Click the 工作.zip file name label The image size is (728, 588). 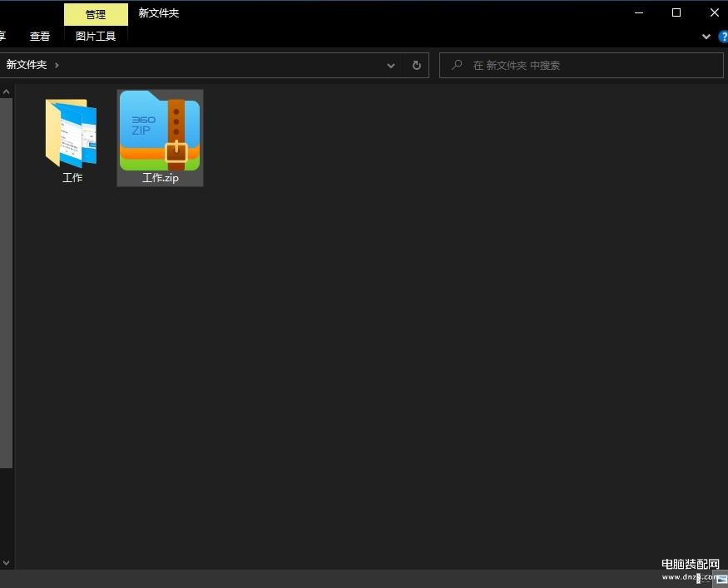[160, 178]
